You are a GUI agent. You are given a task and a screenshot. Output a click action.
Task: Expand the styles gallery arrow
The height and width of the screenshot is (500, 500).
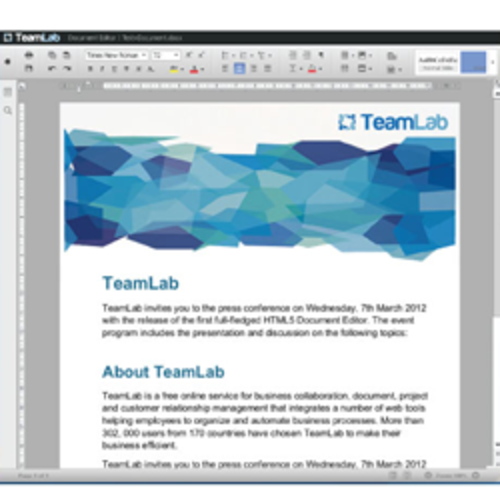click(x=493, y=62)
